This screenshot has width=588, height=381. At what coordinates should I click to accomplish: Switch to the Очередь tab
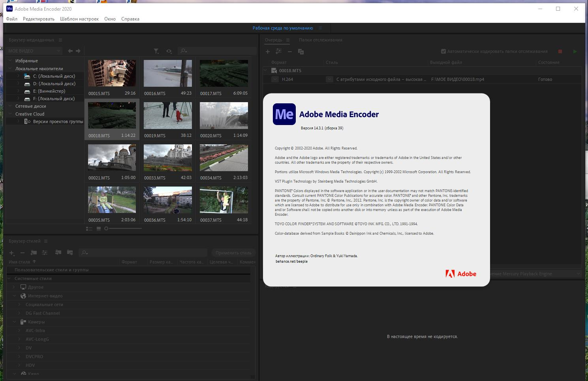point(274,40)
